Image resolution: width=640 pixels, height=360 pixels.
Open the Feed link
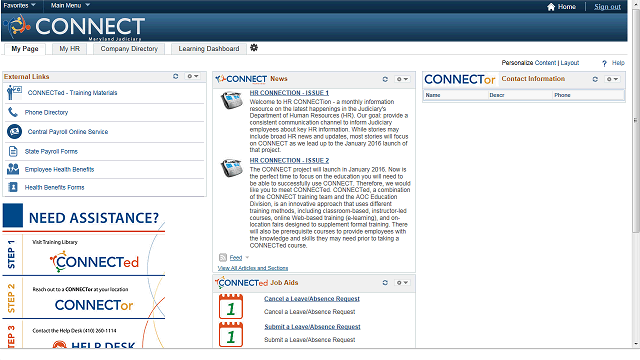tap(236, 258)
